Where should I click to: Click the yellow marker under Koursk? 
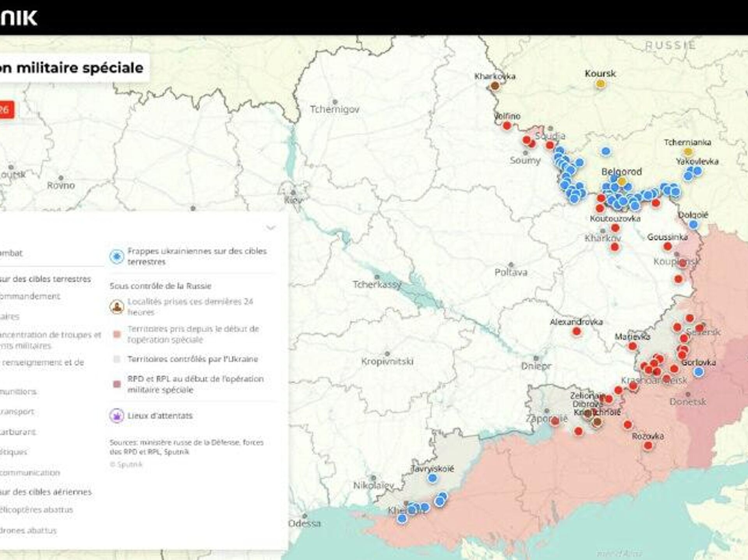pyautogui.click(x=601, y=84)
